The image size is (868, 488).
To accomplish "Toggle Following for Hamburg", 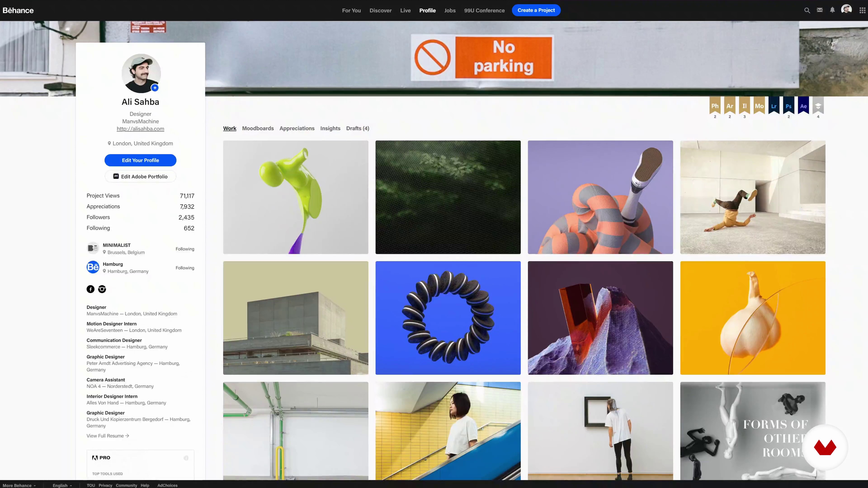I will point(185,268).
